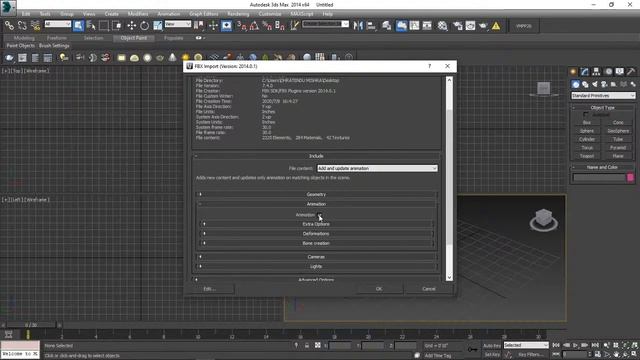Screen dimensions: 640x360
Task: Click the Select and Link tool icon
Action: (x=9, y=26)
